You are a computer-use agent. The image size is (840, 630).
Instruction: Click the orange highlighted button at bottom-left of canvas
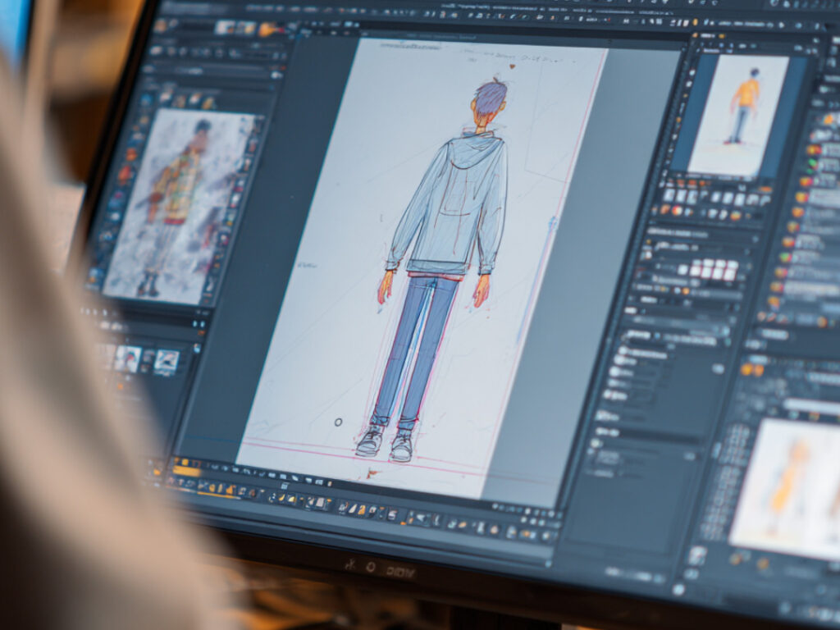[x=187, y=471]
